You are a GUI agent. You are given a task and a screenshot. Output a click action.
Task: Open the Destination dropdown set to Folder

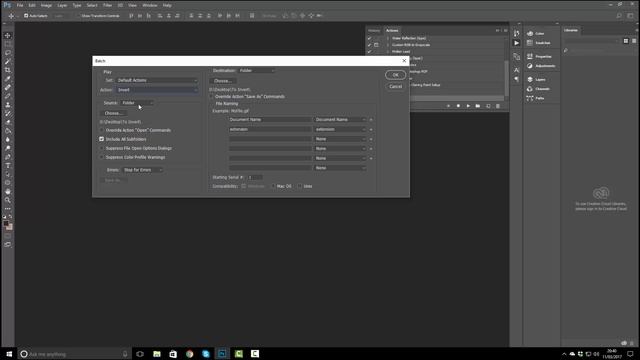coord(256,71)
